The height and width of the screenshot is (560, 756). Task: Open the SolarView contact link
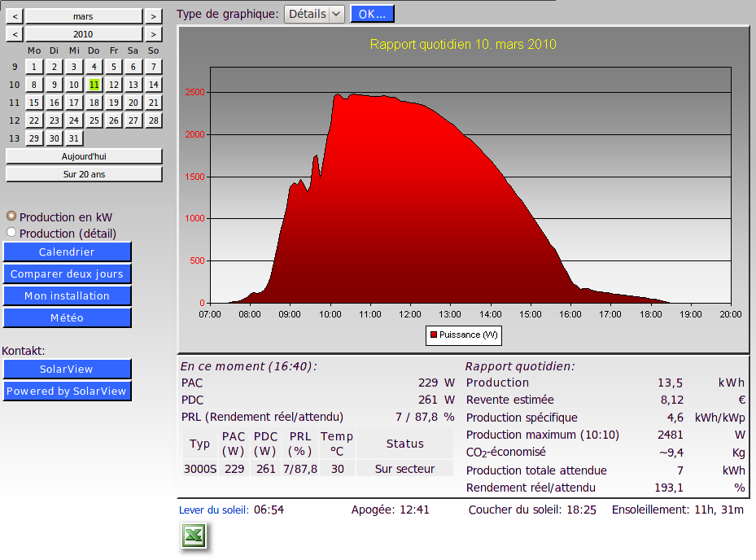pos(67,369)
